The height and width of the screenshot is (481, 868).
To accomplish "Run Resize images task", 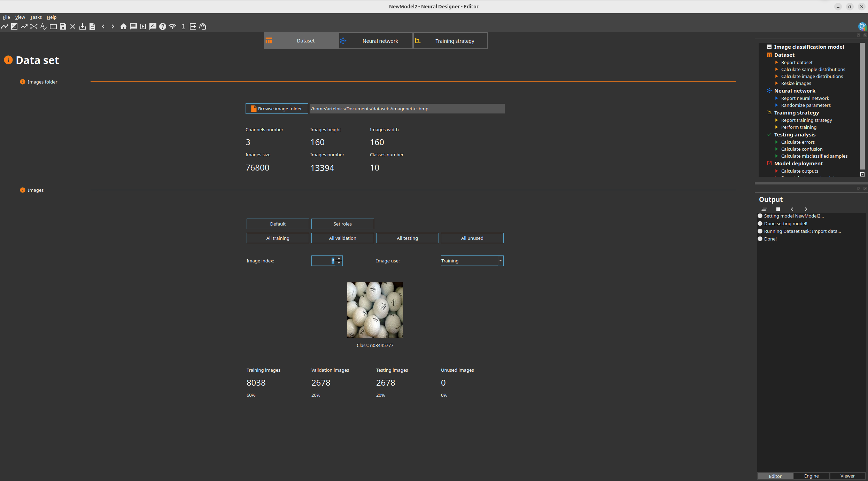I will coord(796,83).
